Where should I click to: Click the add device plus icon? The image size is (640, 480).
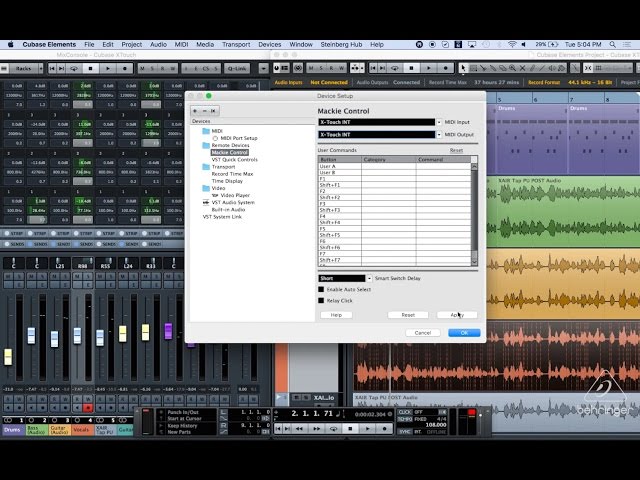pyautogui.click(x=196, y=110)
